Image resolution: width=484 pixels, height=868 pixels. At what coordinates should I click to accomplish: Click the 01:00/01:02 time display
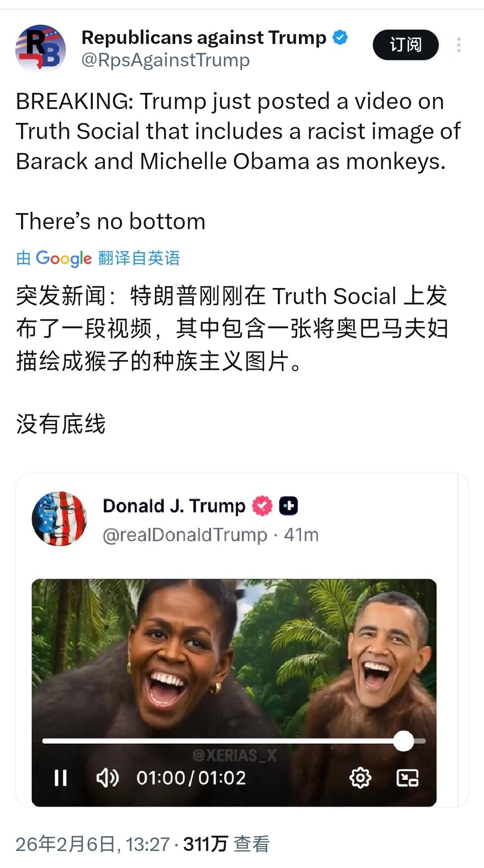(191, 778)
